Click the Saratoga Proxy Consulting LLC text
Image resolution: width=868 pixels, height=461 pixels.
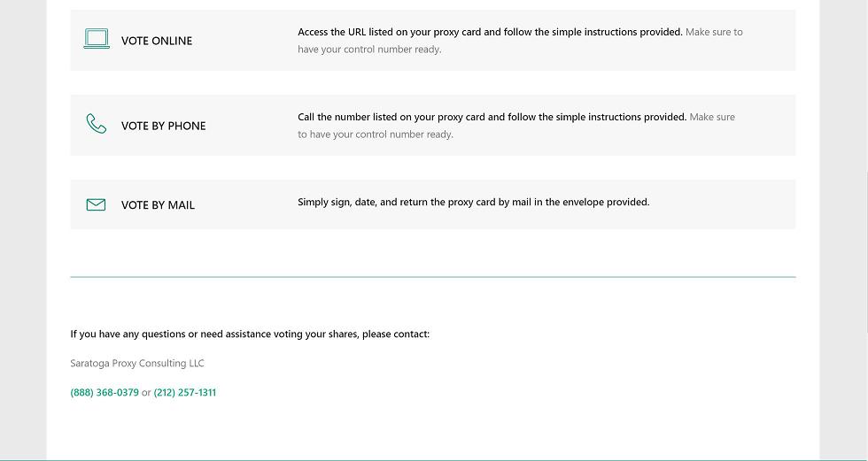(137, 364)
